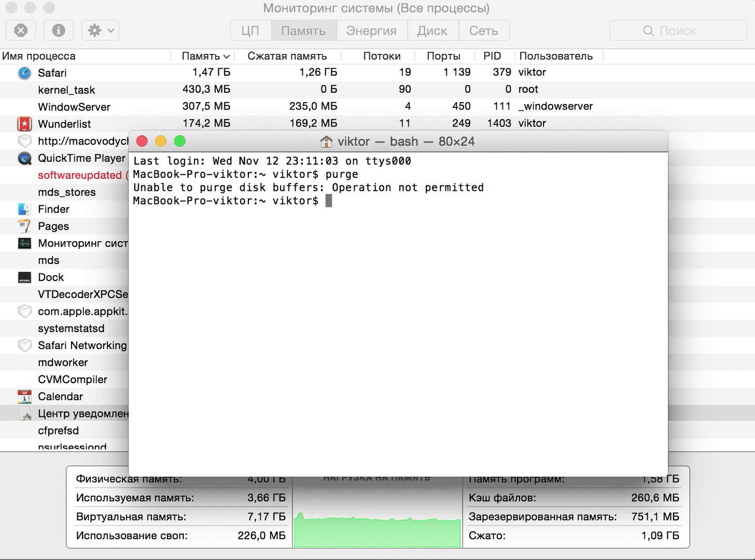
Task: Select the WindowServer process row
Action: coord(378,107)
